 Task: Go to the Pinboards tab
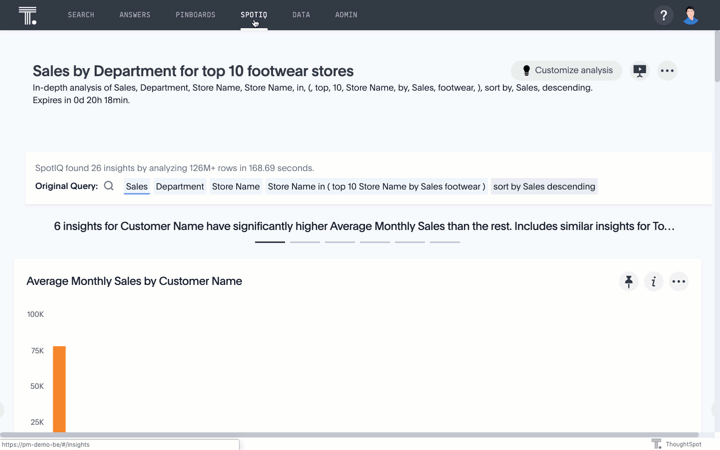(x=195, y=15)
